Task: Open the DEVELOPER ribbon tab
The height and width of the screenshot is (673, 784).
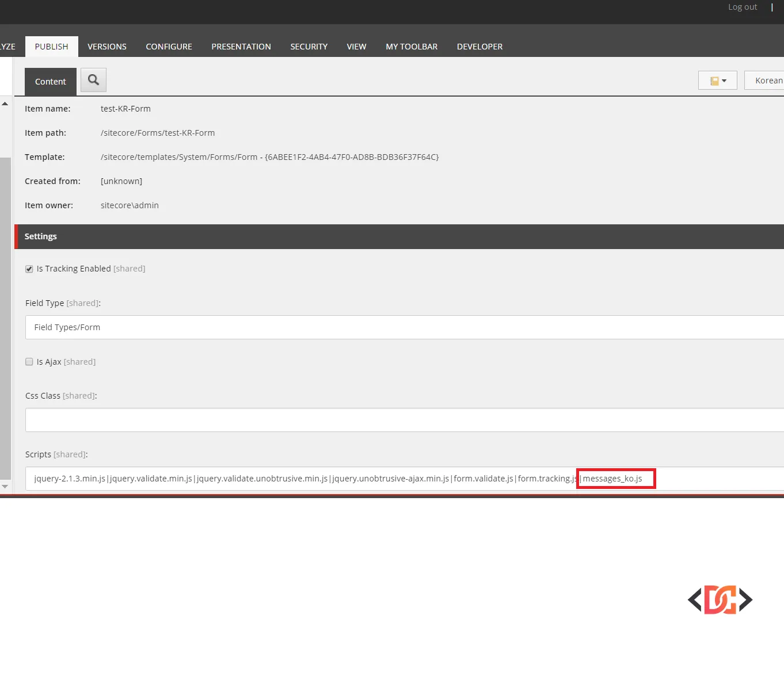Action: [479, 46]
